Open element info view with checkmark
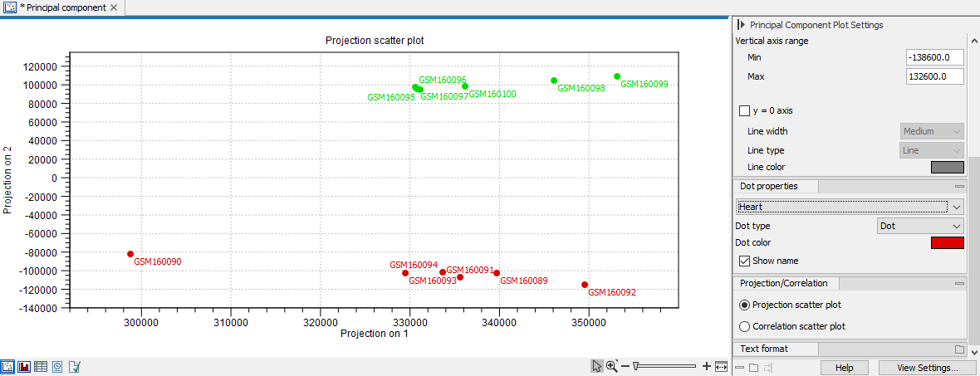This screenshot has width=980, height=376. point(74,366)
